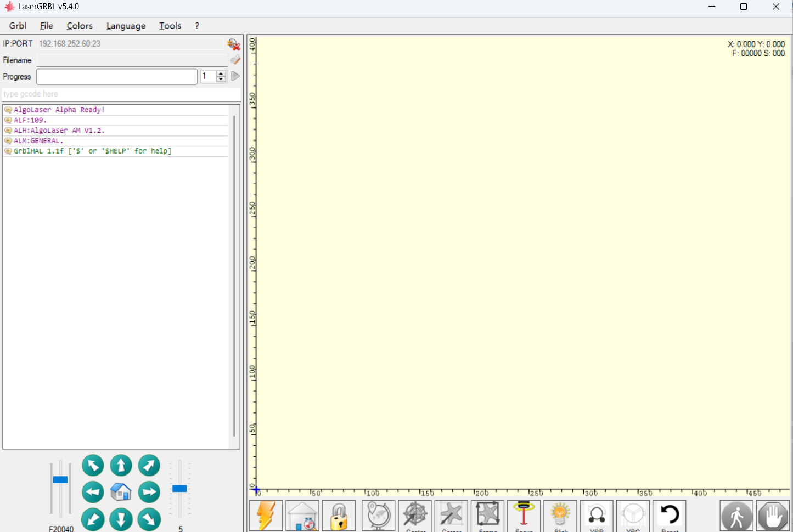793x532 pixels.
Task: Jog diagonally with the down-right arrow
Action: (x=149, y=519)
